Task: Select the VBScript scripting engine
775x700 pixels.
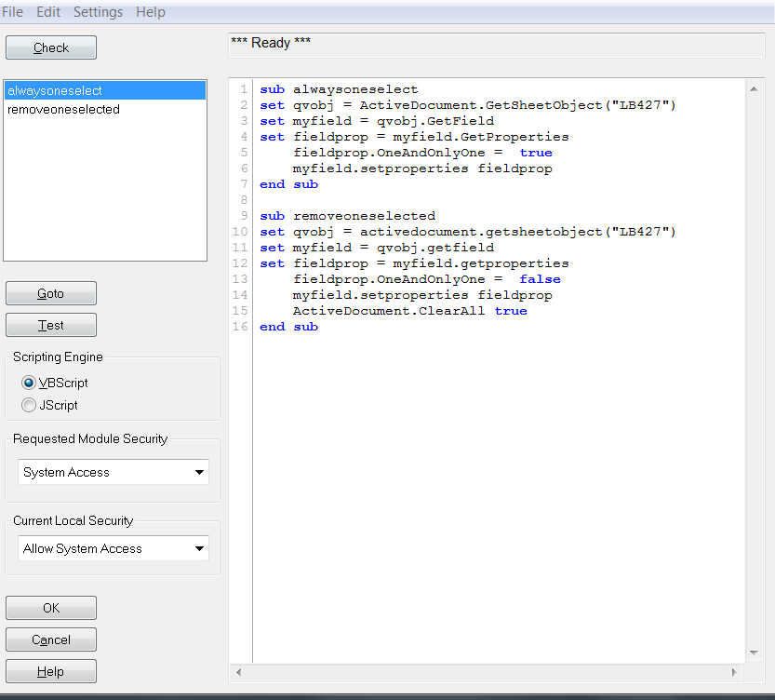Action: pos(29,383)
